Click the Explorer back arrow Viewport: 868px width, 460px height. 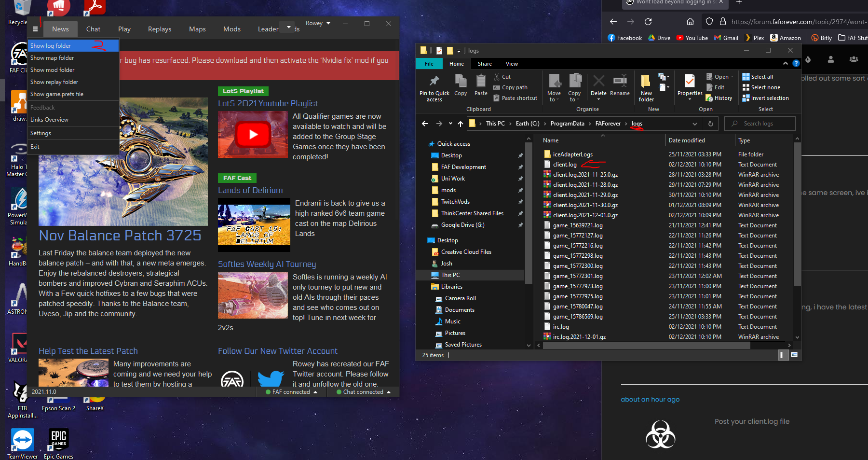click(425, 124)
